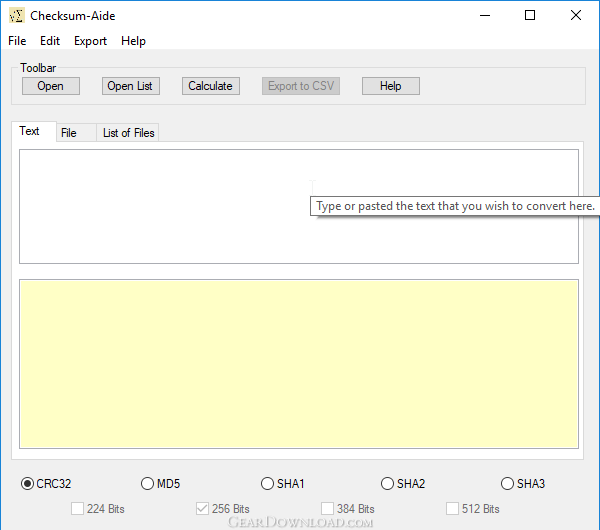
Task: Toggle the 224 Bits checkbox
Action: click(98, 509)
